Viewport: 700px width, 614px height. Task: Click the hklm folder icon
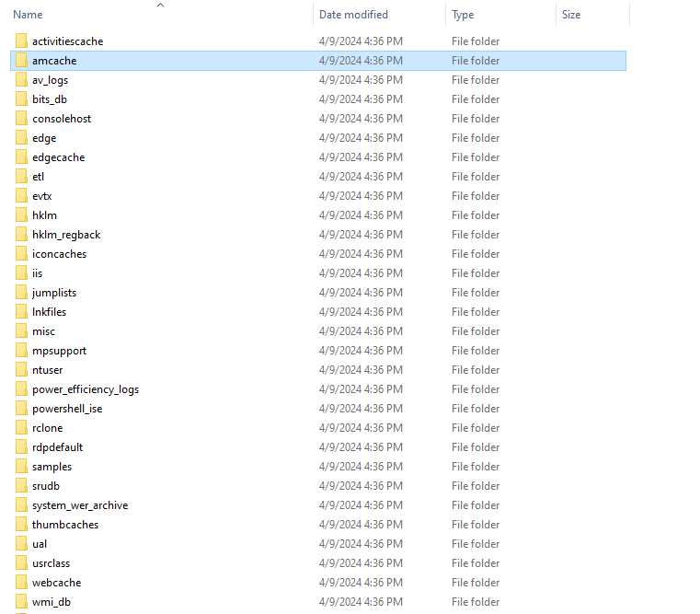pos(21,214)
